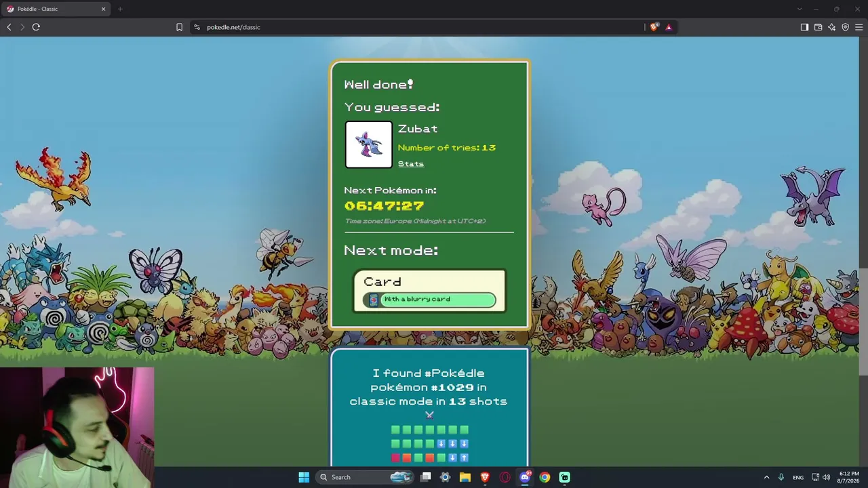Open the Windows Start menu
This screenshot has width=868, height=488.
[304, 477]
